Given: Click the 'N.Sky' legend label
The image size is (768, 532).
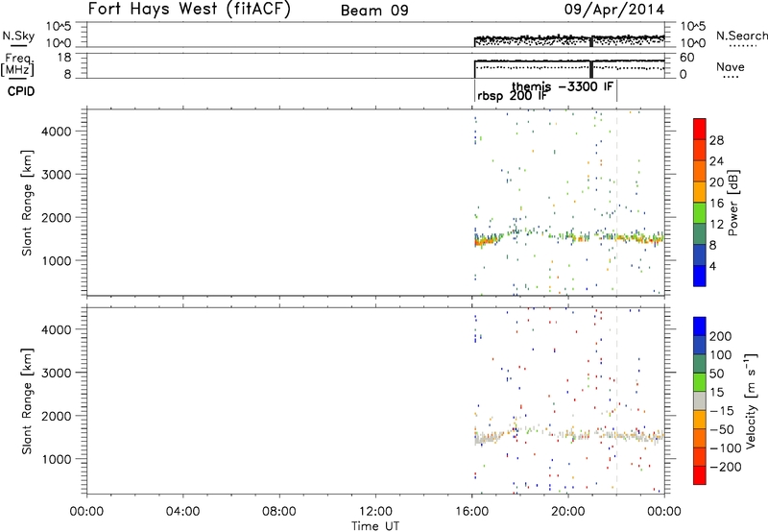Looking at the screenshot, I should (x=18, y=36).
